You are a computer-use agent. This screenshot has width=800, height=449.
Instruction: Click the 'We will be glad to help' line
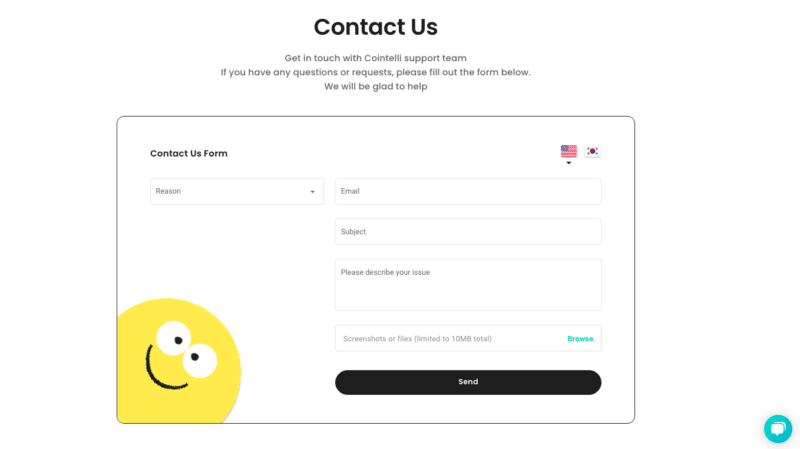click(x=376, y=87)
